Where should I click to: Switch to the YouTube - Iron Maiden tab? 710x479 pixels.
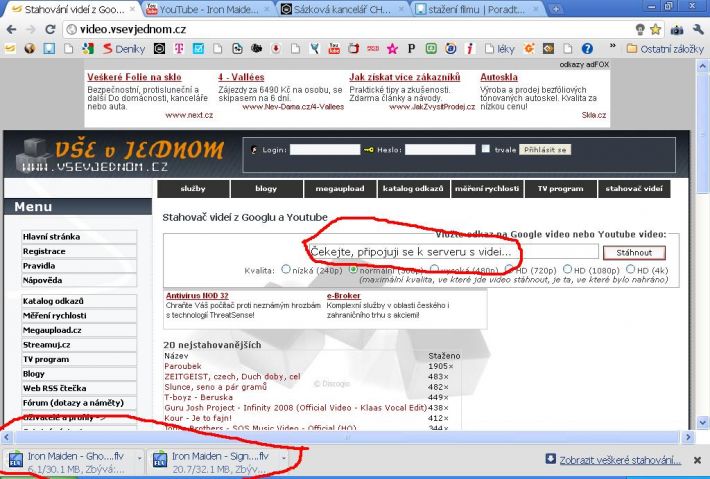click(x=207, y=9)
